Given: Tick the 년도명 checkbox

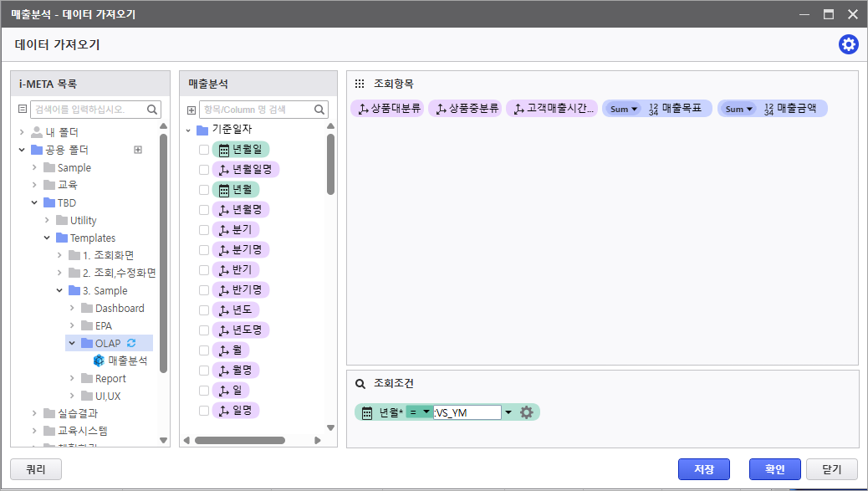Looking at the screenshot, I should tap(204, 330).
